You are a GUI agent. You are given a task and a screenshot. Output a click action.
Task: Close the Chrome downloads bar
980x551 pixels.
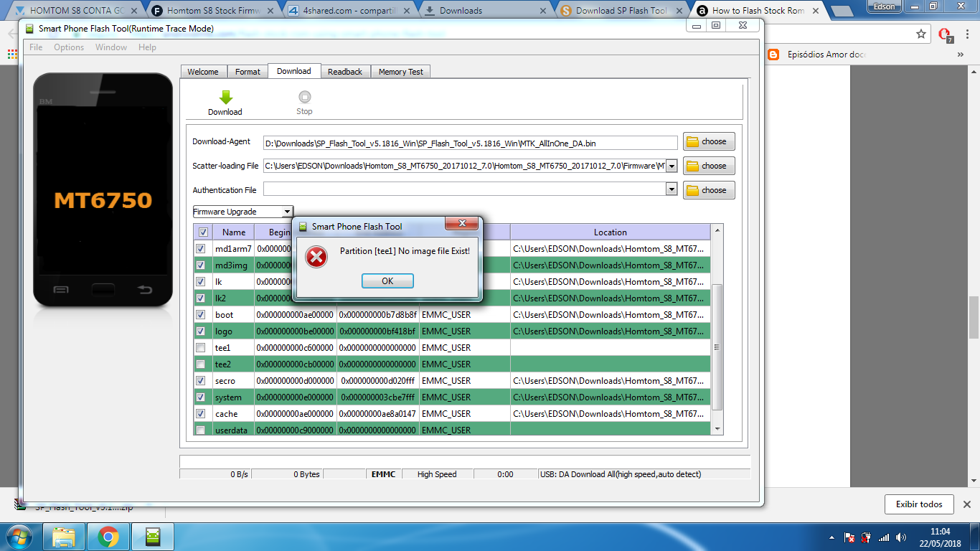(967, 504)
